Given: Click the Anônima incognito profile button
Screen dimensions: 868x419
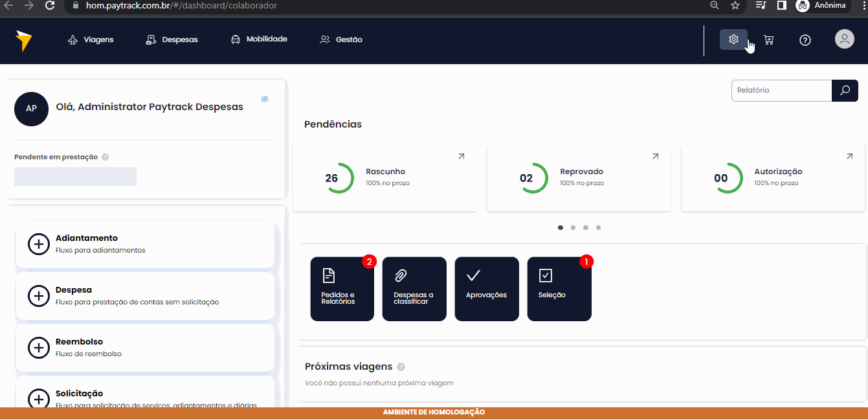Looking at the screenshot, I should click(x=821, y=5).
